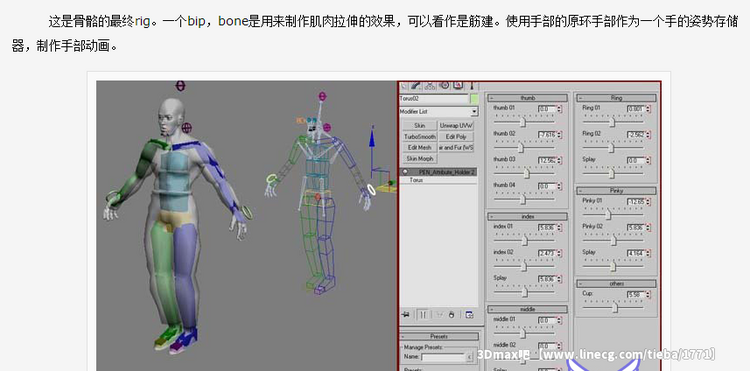
Task: Click the Edit Poly button
Action: click(456, 136)
